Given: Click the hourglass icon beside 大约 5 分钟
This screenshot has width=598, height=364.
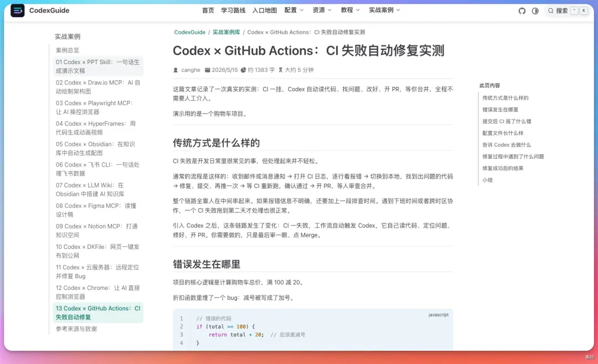Looking at the screenshot, I should click(x=281, y=70).
